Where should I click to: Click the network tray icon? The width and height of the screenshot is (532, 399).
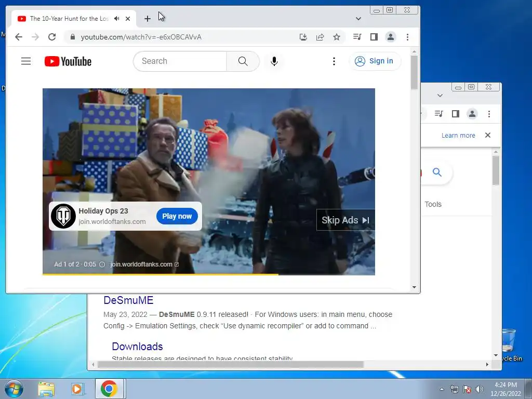click(454, 389)
